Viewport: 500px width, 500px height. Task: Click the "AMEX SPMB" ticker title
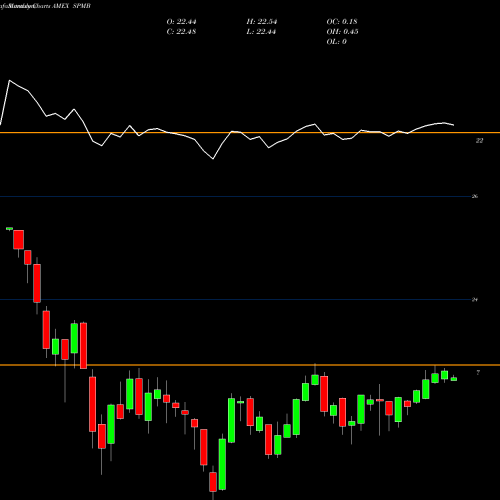[x=71, y=6]
